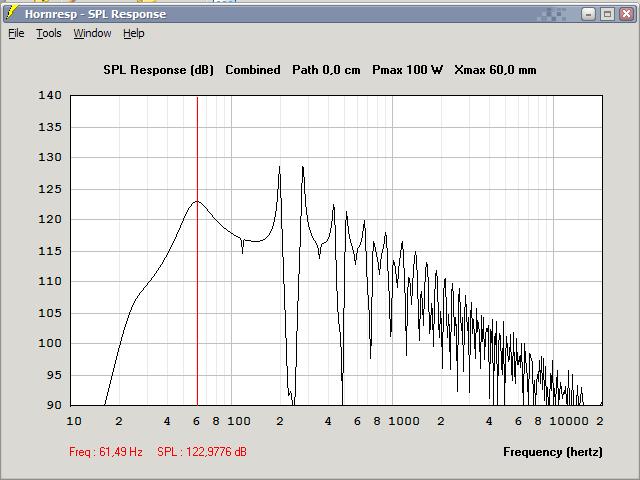
Task: Click the red frequency marker line
Action: click(198, 251)
